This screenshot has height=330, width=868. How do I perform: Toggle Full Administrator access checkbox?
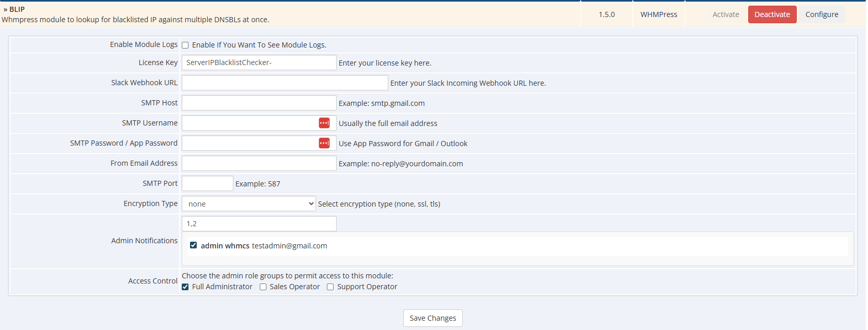coord(185,287)
